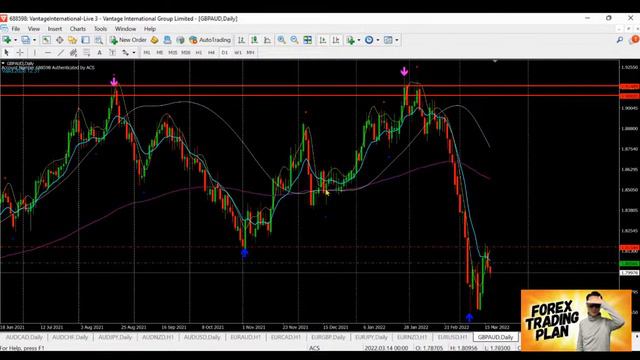Screen dimensions: 640x360
Task: Tile the chart windows
Action: coord(307,40)
